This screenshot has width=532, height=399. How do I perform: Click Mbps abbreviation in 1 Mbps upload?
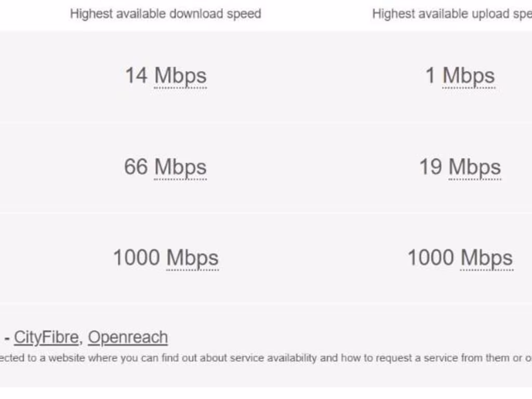coord(469,76)
